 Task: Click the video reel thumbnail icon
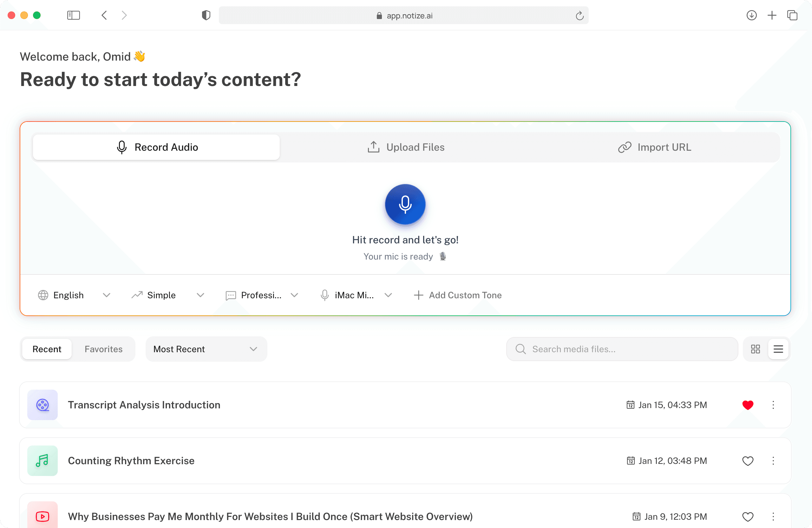42,405
